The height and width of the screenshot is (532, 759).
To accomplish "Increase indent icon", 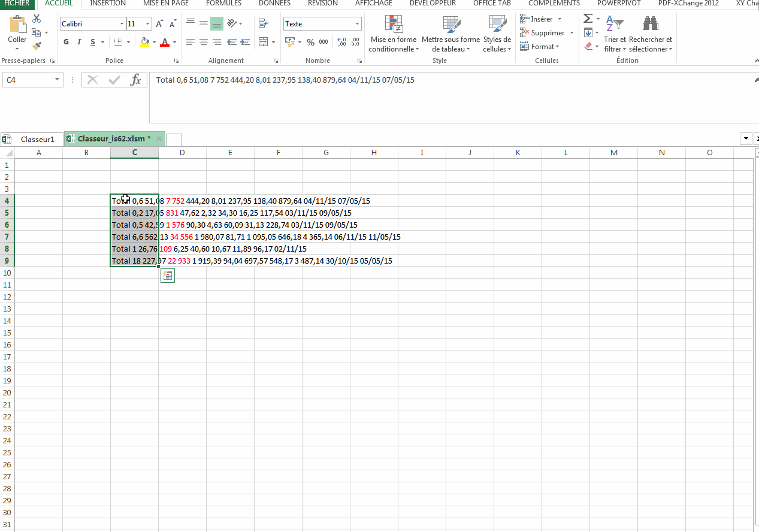I will (245, 42).
